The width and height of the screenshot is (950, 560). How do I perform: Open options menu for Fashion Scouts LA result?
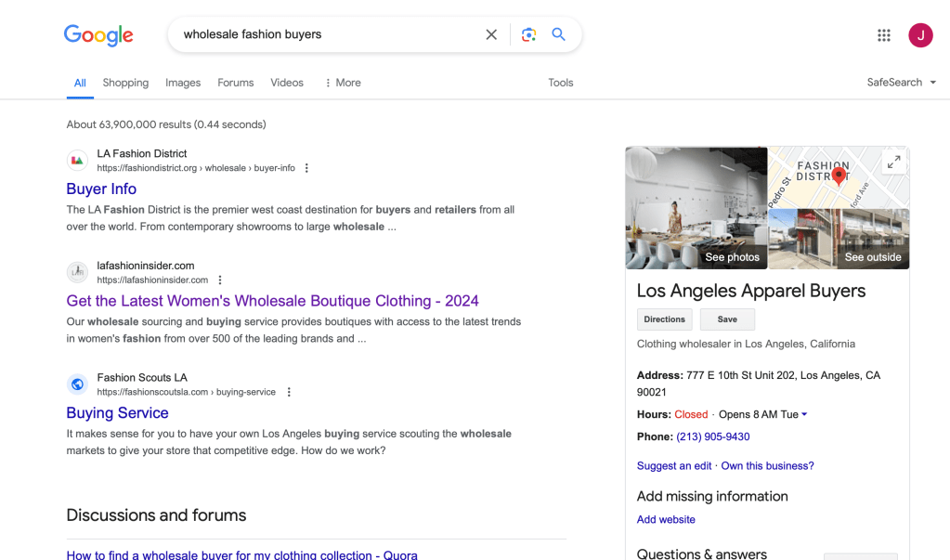click(x=289, y=392)
